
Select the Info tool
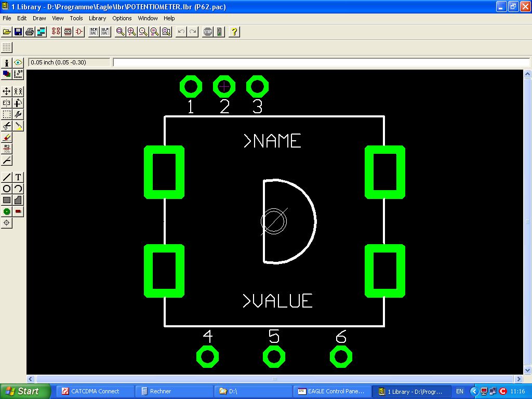[x=6, y=62]
